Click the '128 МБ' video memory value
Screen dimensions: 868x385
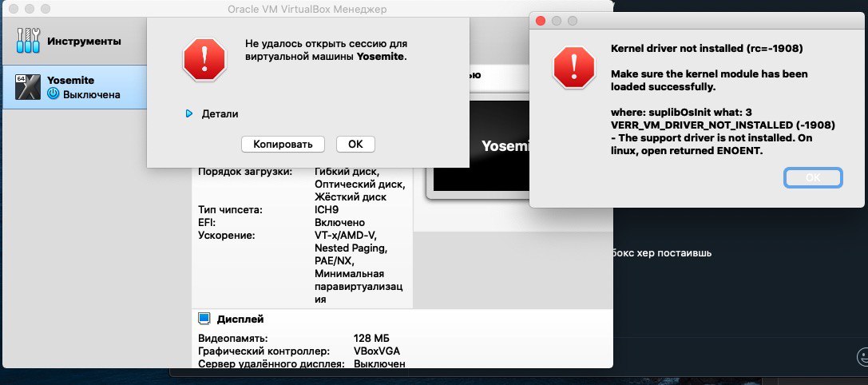tap(371, 338)
